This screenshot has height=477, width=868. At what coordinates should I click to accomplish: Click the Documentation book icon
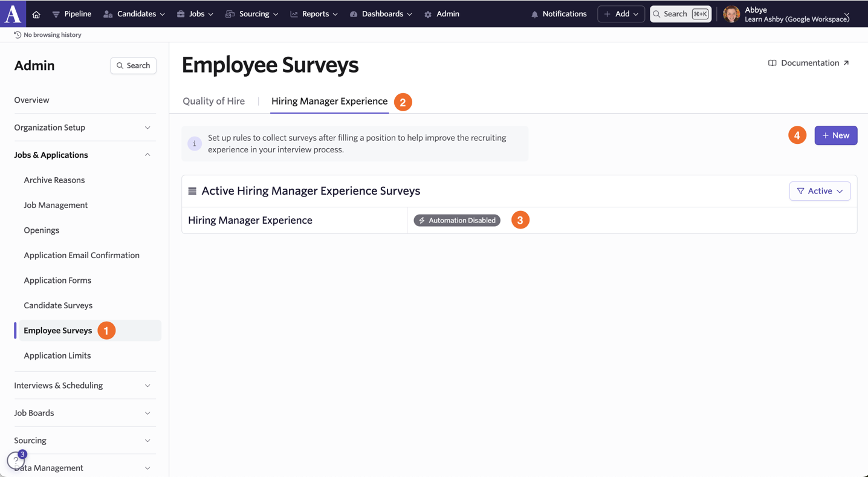click(x=772, y=63)
